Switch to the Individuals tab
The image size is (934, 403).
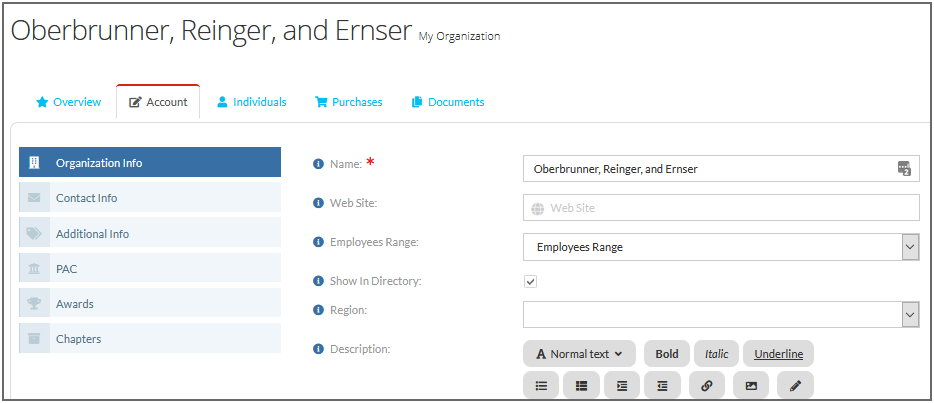pos(251,102)
